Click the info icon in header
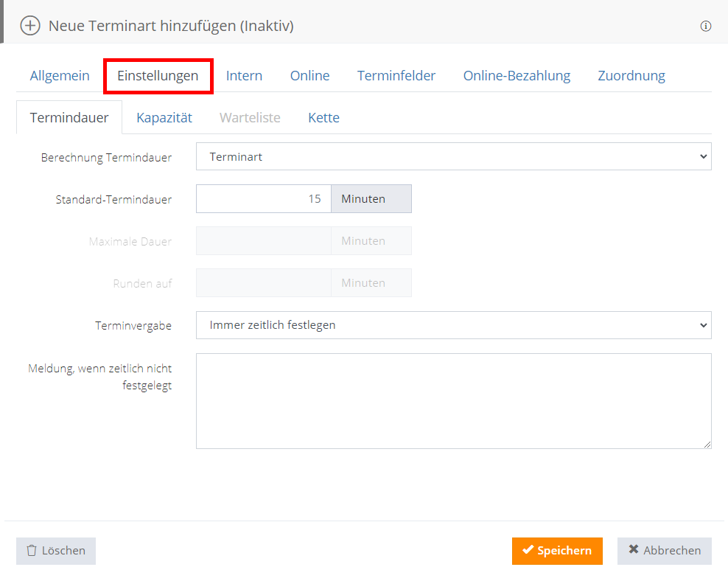728x581 pixels. [705, 26]
